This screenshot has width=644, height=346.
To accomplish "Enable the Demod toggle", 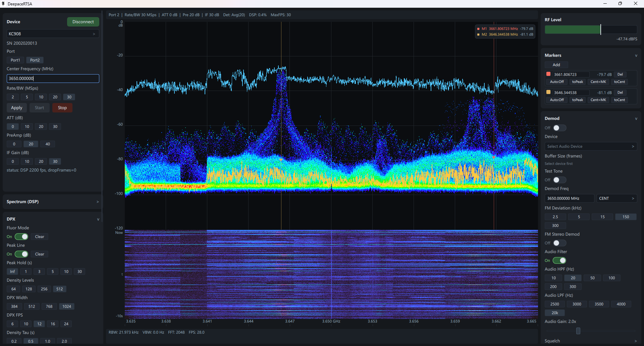I will (x=559, y=128).
